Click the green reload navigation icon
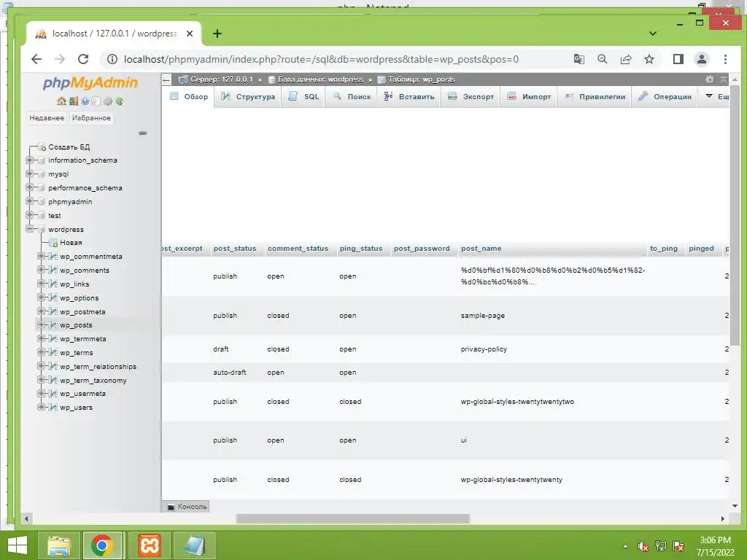Image resolution: width=747 pixels, height=560 pixels. click(119, 101)
